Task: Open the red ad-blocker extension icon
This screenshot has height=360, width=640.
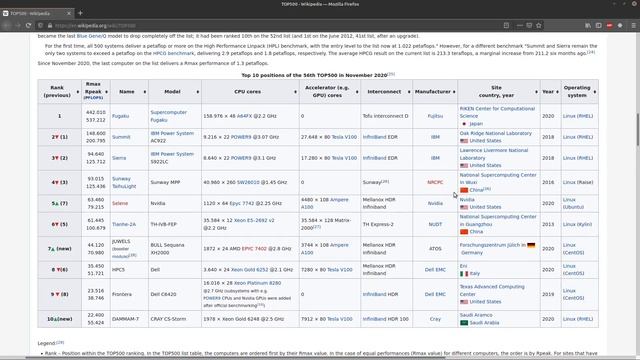Action: click(609, 25)
